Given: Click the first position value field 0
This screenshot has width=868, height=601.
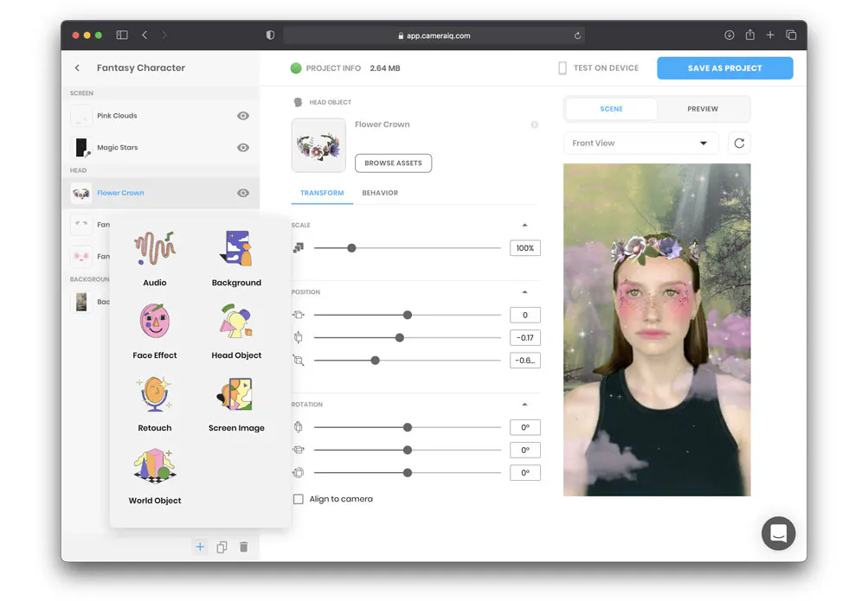Looking at the screenshot, I should (x=524, y=315).
